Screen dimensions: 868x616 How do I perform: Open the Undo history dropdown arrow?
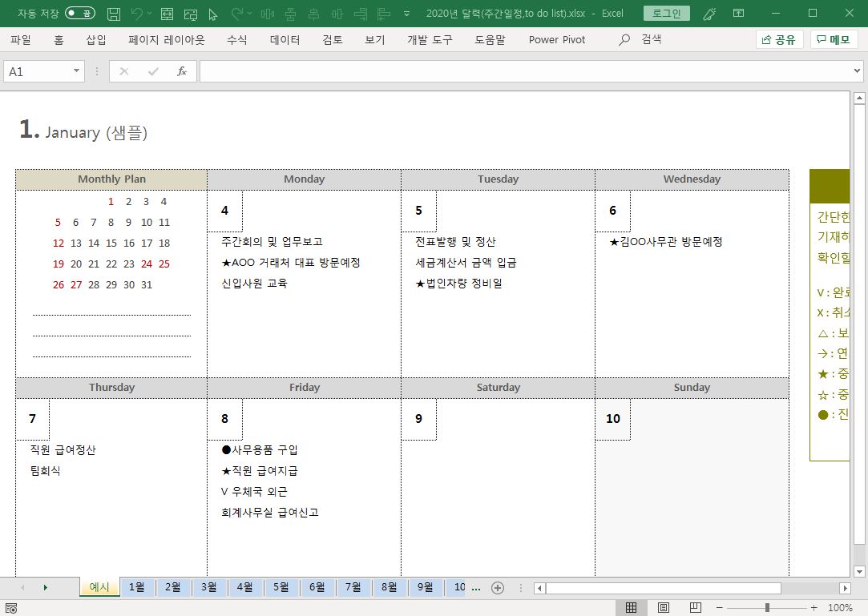pos(149,14)
